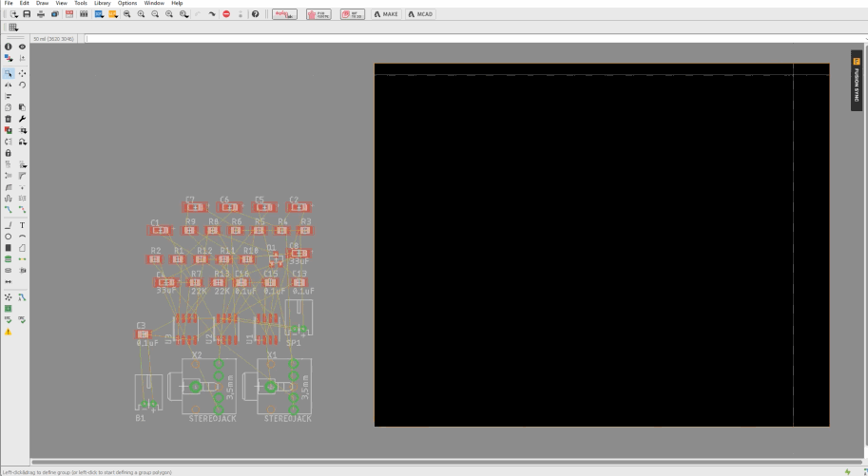Image resolution: width=868 pixels, height=476 pixels.
Task: Select the Move tool
Action: click(22, 73)
